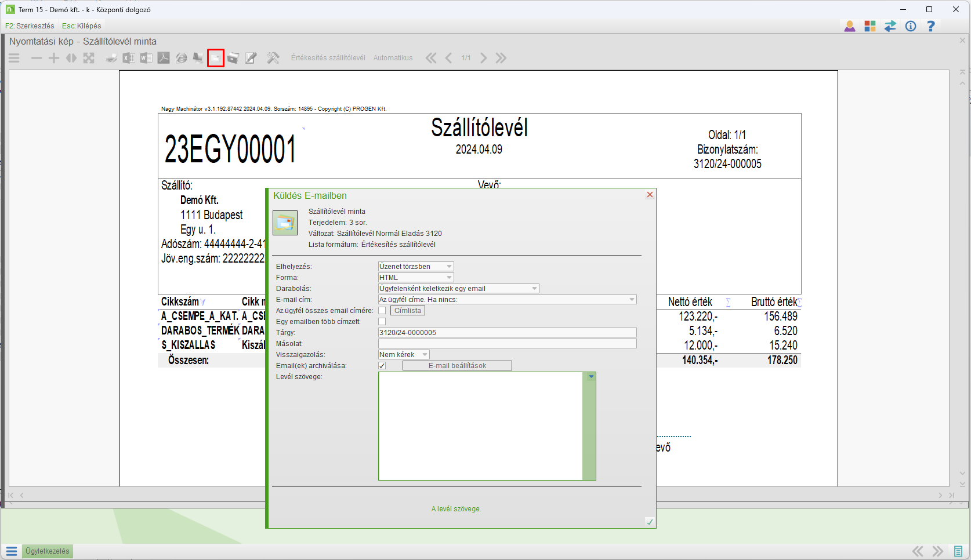971x560 pixels.
Task: Click the Címlista button
Action: point(408,311)
